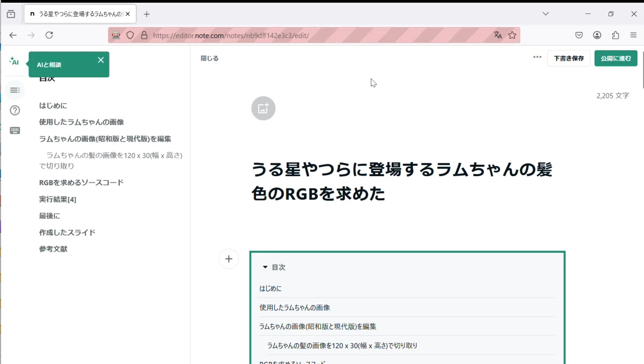Toggle the table of contents sidebar icon

coord(15,90)
